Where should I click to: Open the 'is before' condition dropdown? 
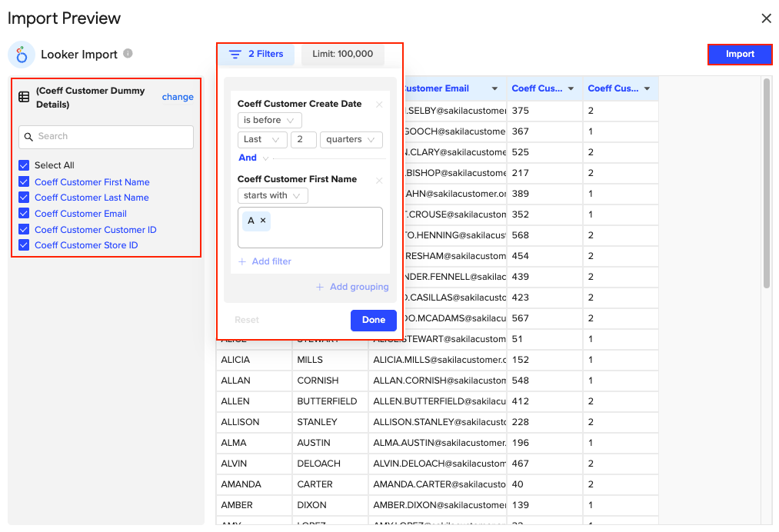[x=269, y=121]
